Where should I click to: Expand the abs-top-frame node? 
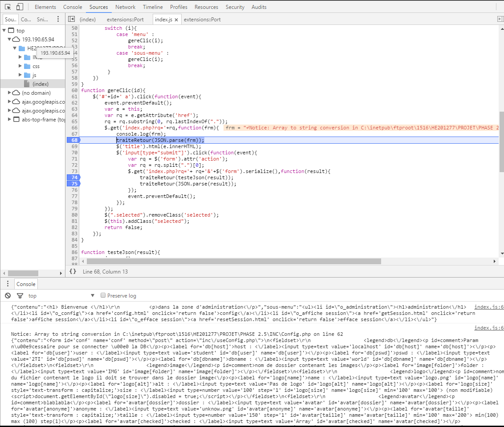9,119
